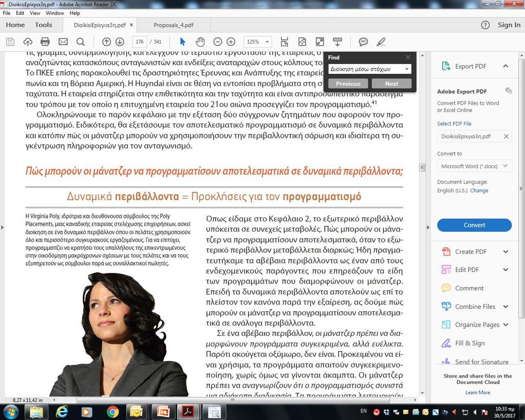The height and width of the screenshot is (420, 525).
Task: Click the page number input field
Action: point(139,42)
